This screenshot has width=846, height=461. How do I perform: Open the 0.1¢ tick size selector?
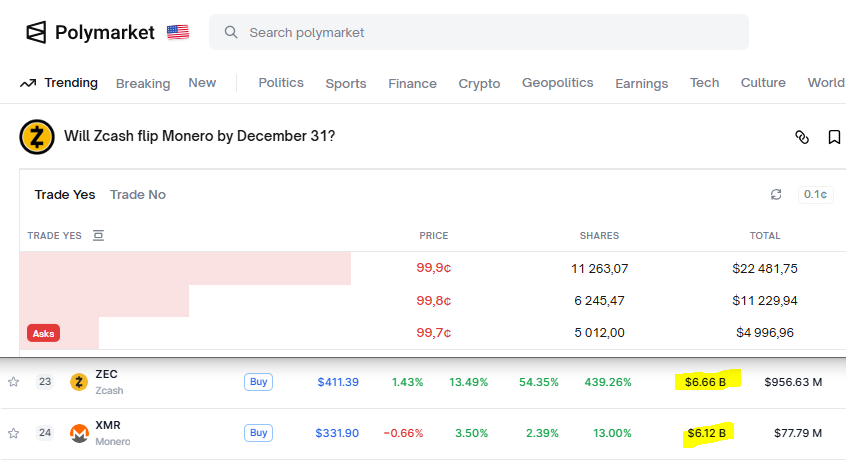pyautogui.click(x=815, y=194)
